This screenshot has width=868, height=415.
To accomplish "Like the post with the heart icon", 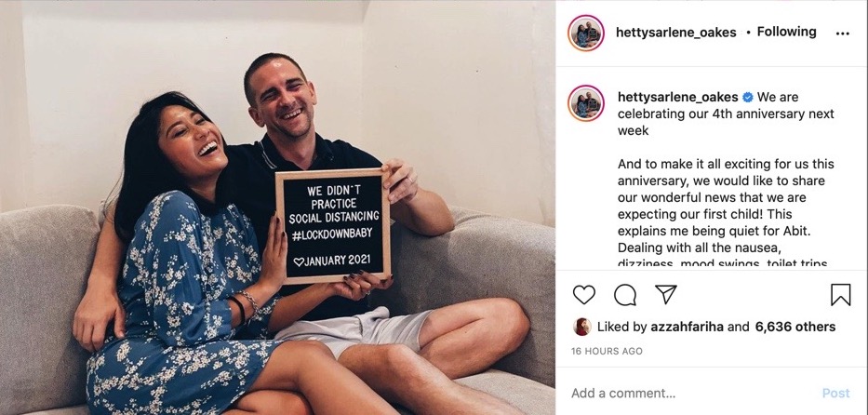I will coord(583,295).
